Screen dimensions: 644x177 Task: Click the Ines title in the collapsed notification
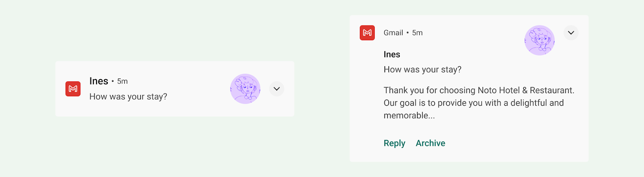pyautogui.click(x=99, y=81)
